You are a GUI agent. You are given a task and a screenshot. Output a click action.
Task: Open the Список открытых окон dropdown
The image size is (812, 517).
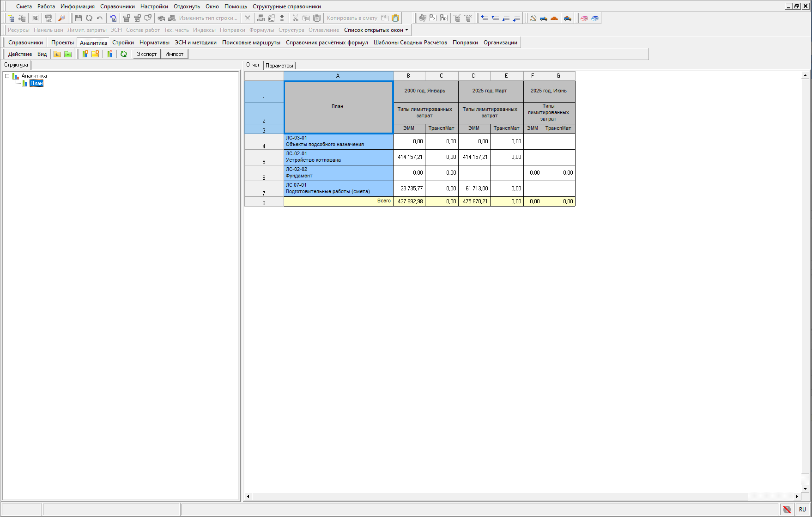tap(376, 30)
